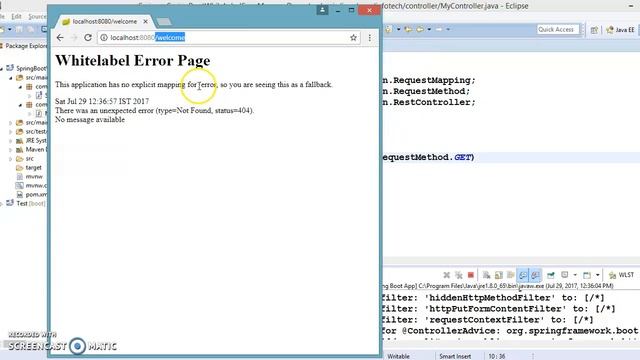
Task: Click '10 : 36' cursor position in status bar
Action: tap(497, 356)
